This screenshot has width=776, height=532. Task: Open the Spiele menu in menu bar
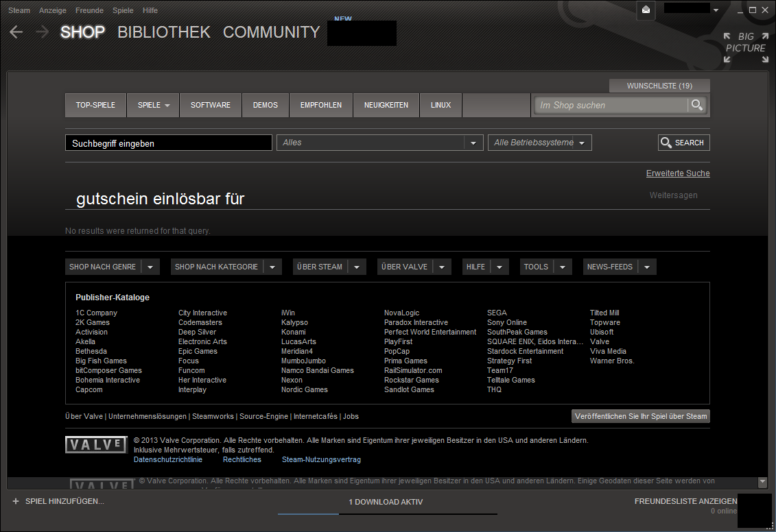coord(123,10)
